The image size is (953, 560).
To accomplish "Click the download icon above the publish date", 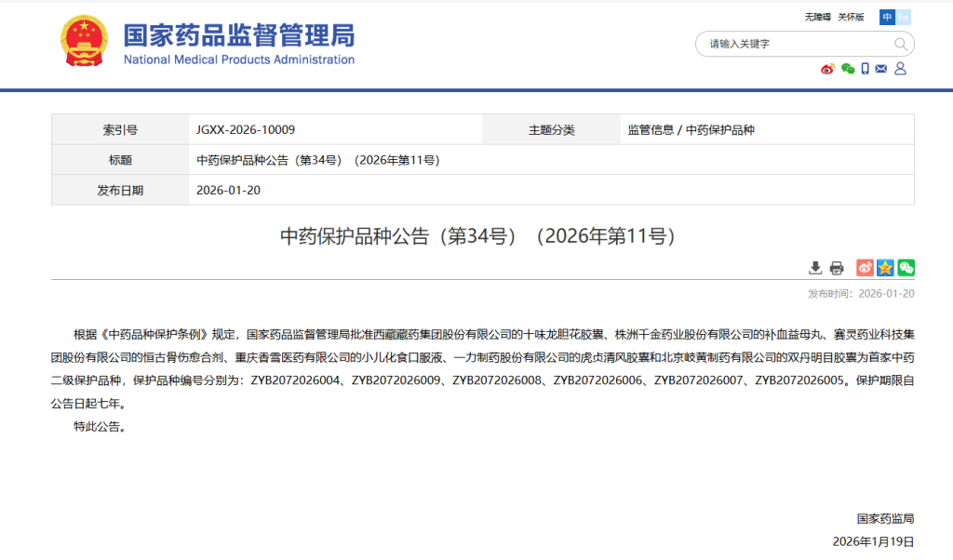I will (815, 268).
